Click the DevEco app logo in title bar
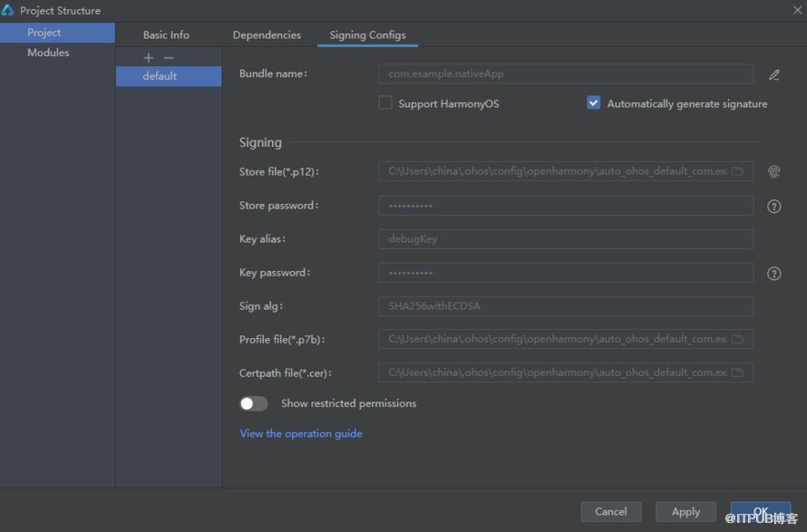Image resolution: width=807 pixels, height=532 pixels. [x=8, y=10]
